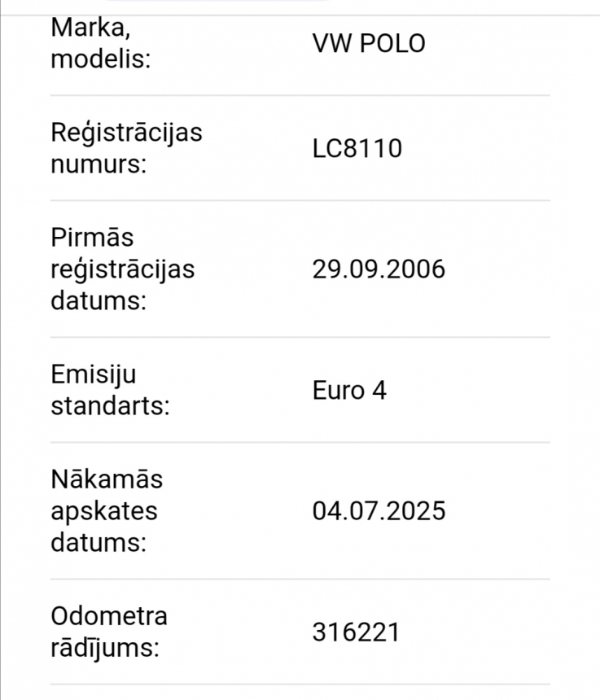Click the word Odometra
600x700 pixels.
tap(109, 616)
